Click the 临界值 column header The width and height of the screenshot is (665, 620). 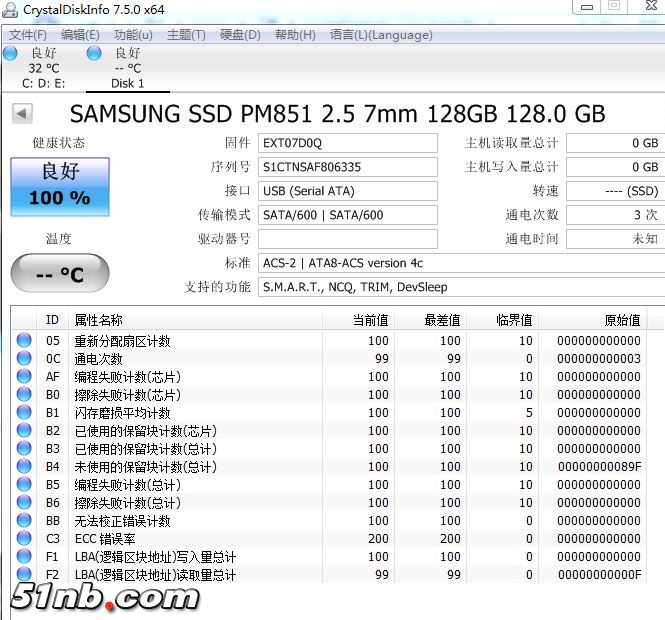pos(503,320)
